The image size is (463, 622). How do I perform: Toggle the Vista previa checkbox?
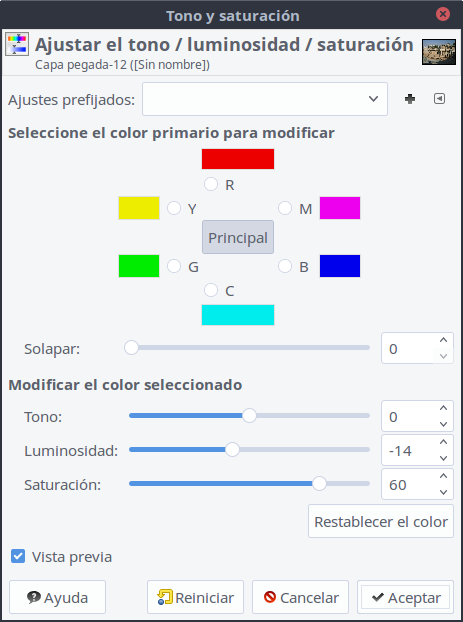[x=18, y=556]
